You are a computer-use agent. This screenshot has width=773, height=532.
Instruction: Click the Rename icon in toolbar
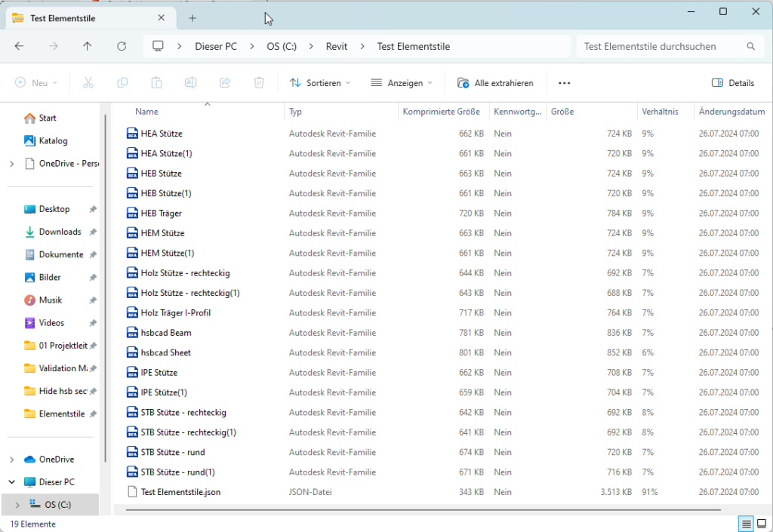(191, 83)
